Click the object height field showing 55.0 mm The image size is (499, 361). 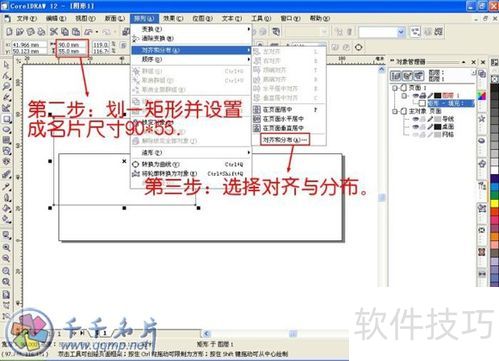point(73,51)
